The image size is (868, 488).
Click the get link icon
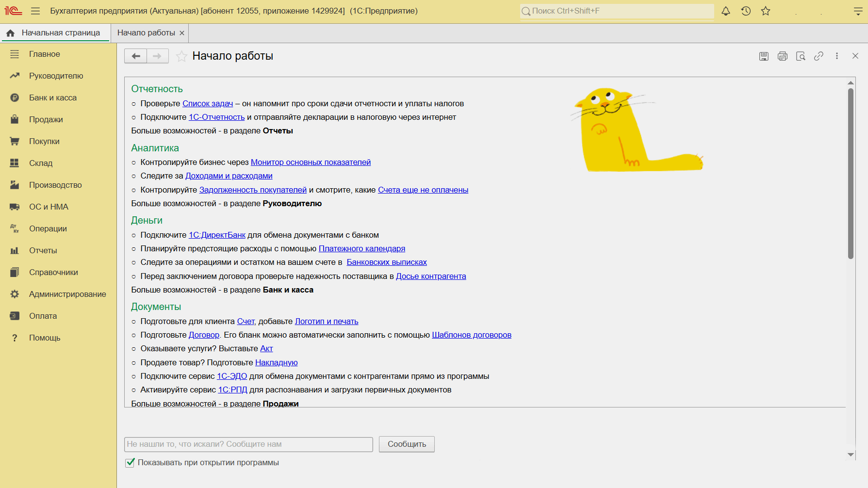tap(819, 56)
